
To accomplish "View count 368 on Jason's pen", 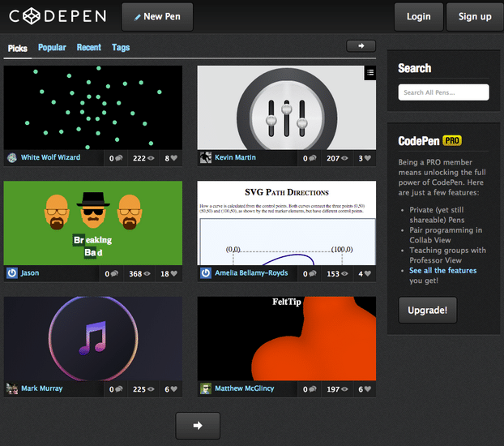I will 139,273.
